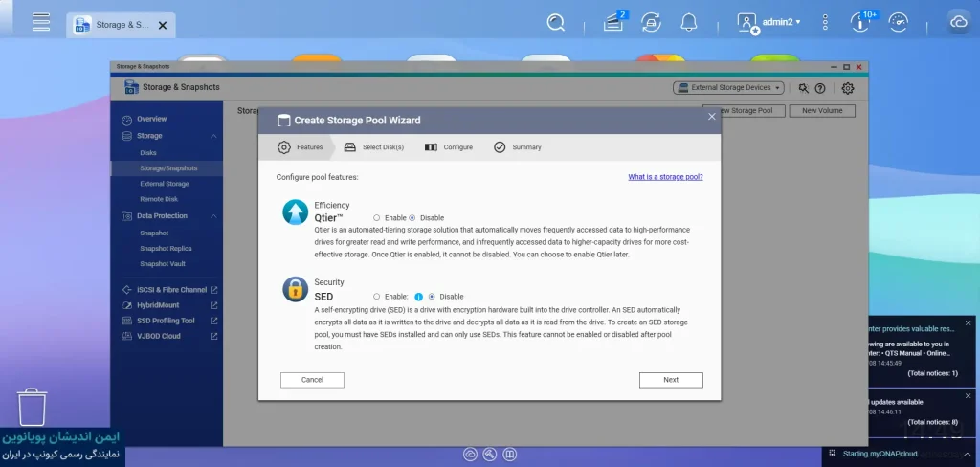Go to the Configure wizard step

pos(449,147)
